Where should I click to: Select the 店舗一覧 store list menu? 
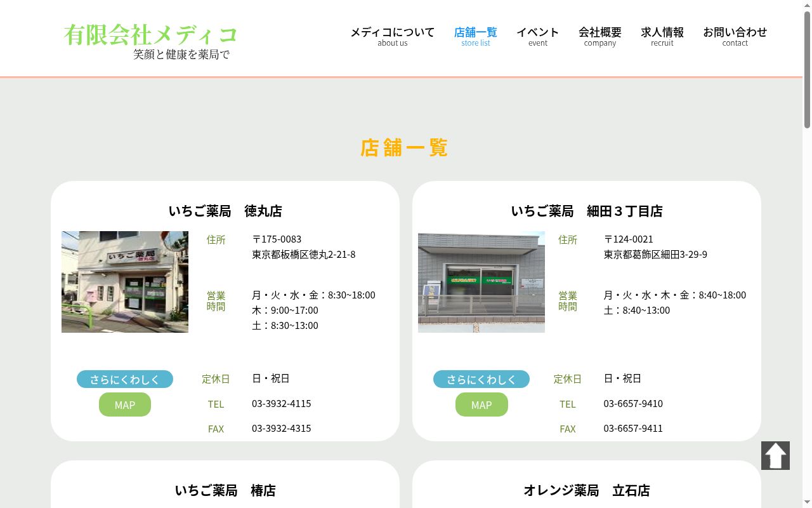click(476, 36)
